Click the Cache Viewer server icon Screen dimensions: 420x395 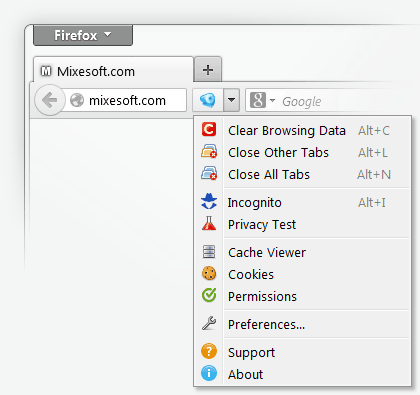[209, 252]
